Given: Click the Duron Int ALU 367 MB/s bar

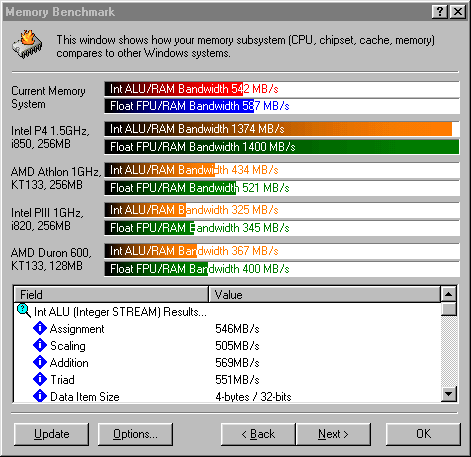Looking at the screenshot, I should click(282, 251).
